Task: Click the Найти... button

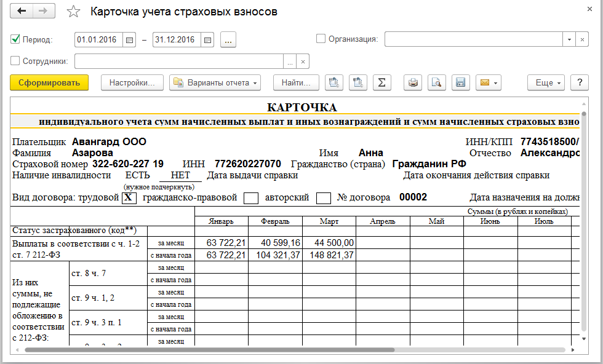Action: [296, 82]
